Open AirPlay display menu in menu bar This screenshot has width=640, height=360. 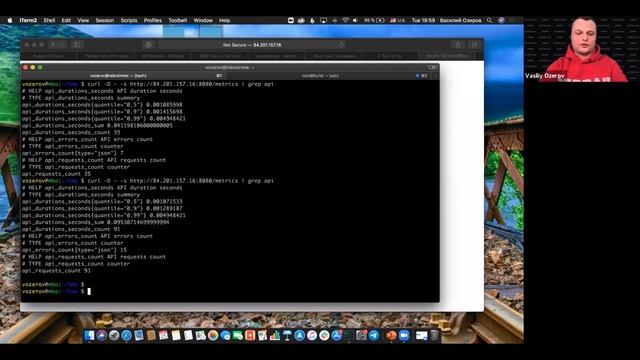323,20
